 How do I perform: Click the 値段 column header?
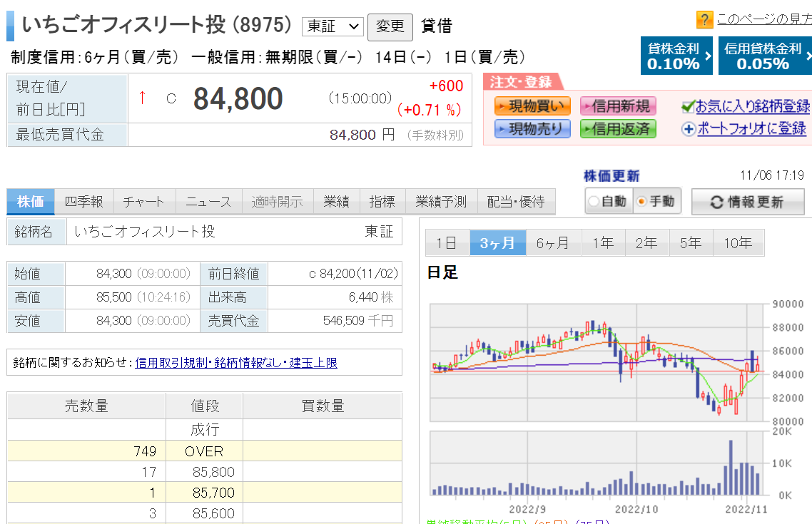point(205,406)
